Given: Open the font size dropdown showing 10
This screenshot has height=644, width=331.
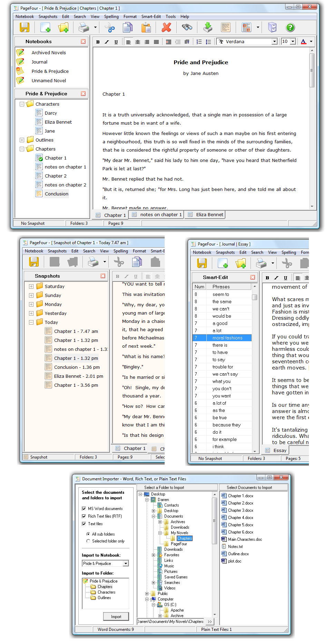Looking at the screenshot, I should point(293,41).
